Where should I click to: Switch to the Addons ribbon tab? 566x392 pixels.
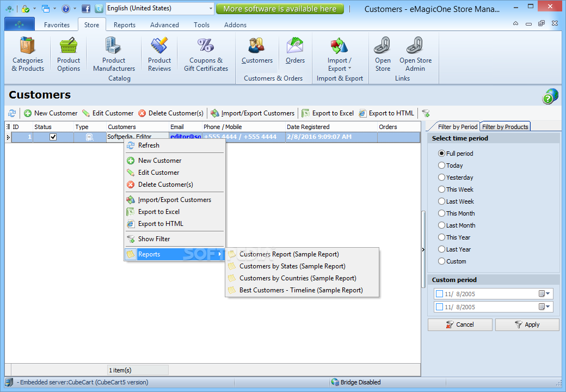[x=235, y=25]
